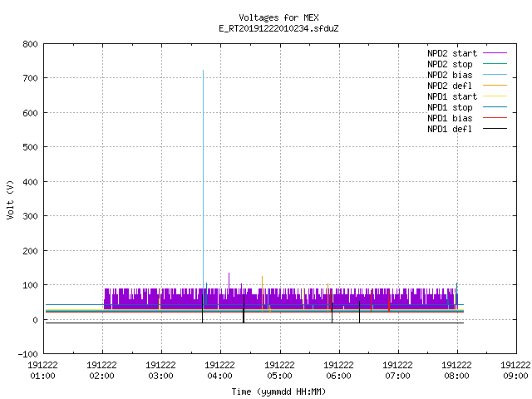532x399 pixels.
Task: Click the black NPD1 defl legend line
Action: (x=495, y=129)
